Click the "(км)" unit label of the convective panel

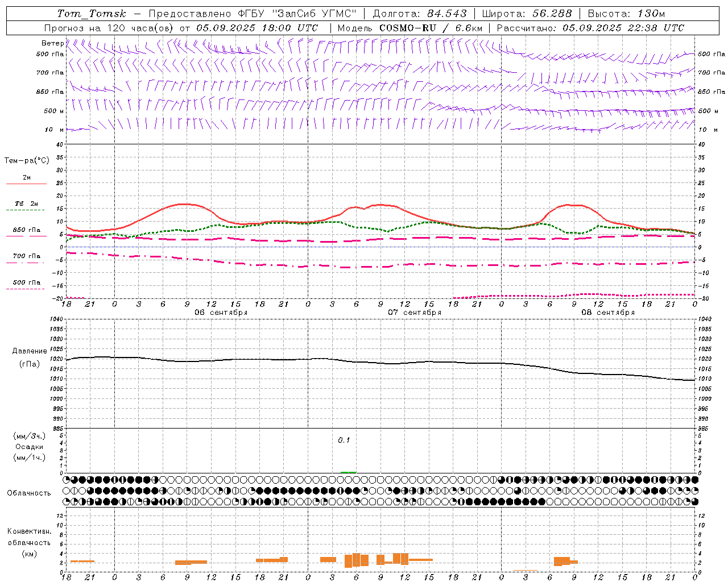click(29, 554)
